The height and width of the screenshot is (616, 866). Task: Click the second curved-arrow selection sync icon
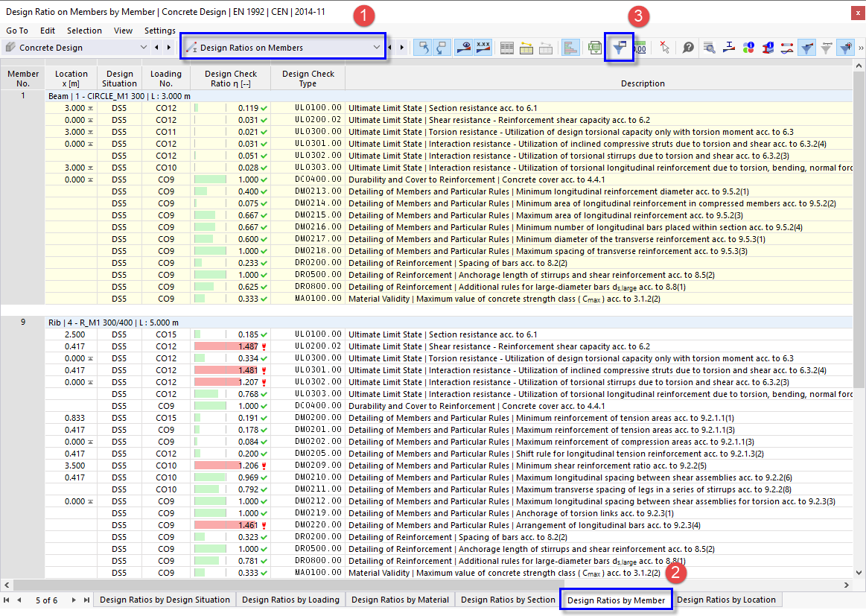[442, 48]
